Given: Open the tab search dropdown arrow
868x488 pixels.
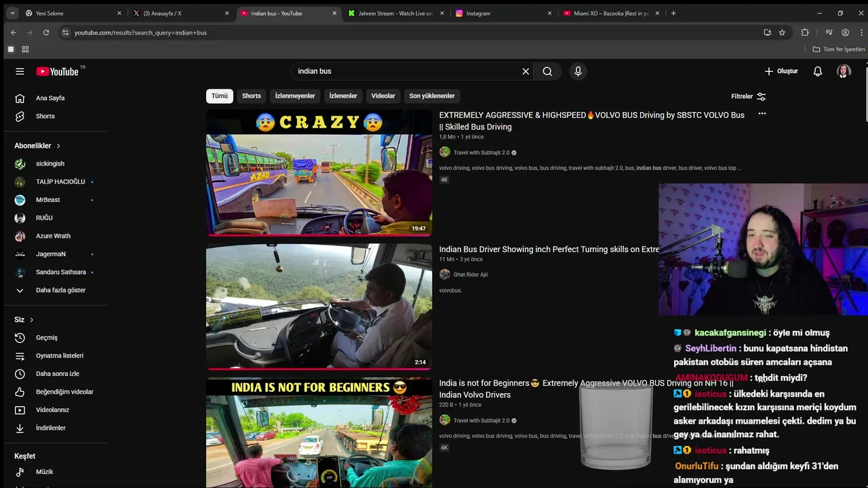Looking at the screenshot, I should click(12, 13).
